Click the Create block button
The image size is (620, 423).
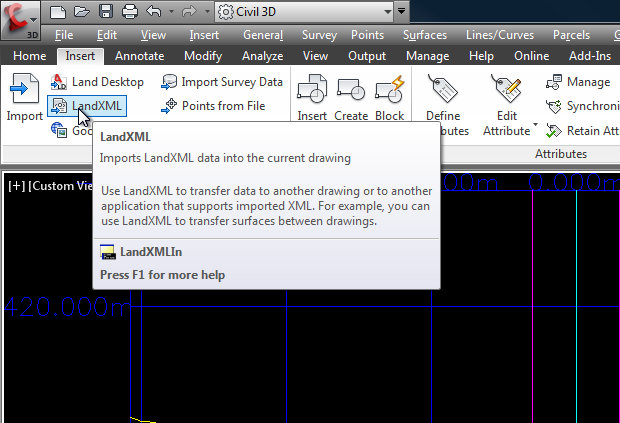[351, 97]
